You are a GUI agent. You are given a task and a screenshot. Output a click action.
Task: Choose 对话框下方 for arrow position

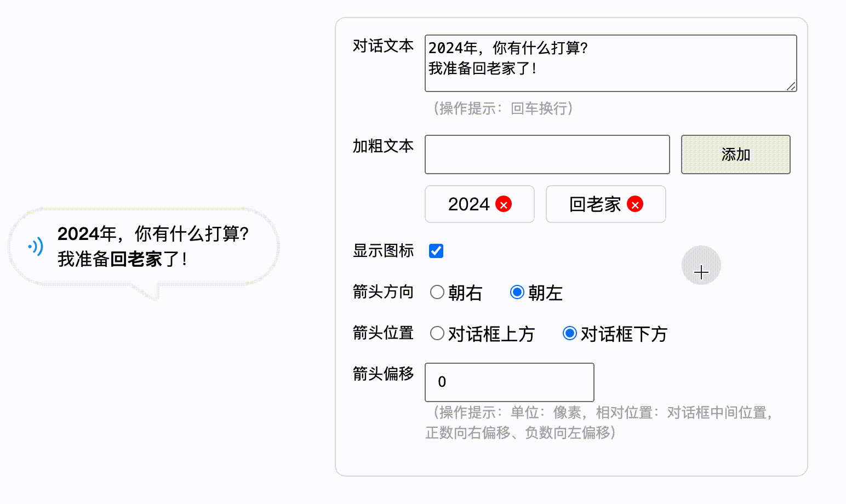(x=570, y=333)
